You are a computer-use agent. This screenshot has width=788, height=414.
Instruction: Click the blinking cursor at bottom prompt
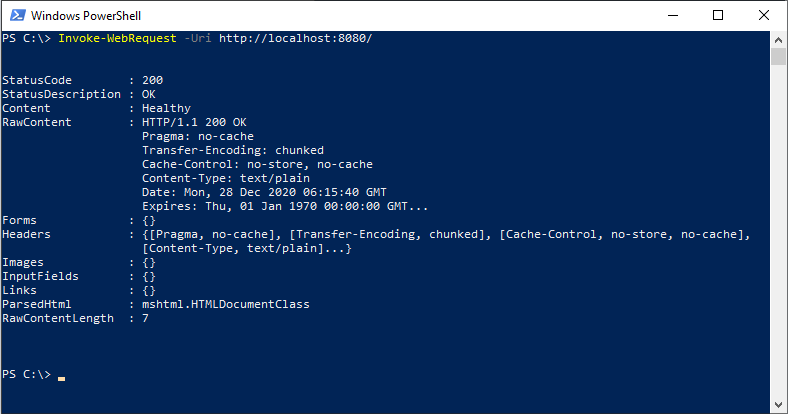61,379
